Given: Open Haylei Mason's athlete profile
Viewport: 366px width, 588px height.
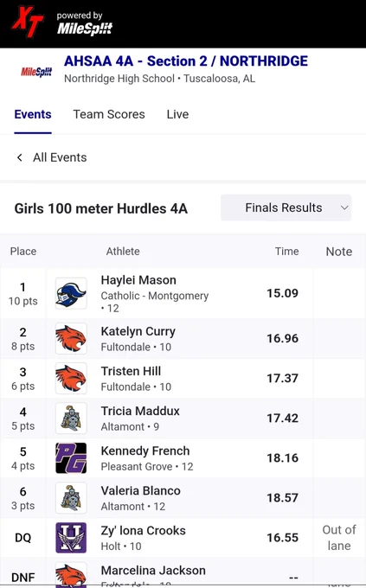Looking at the screenshot, I should [x=138, y=280].
